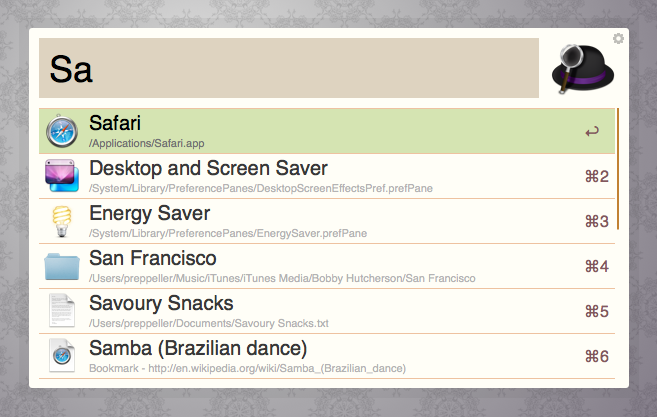Choose the Energy Saver preference pane result
Screen dimensions: 657x417
(x=300, y=221)
